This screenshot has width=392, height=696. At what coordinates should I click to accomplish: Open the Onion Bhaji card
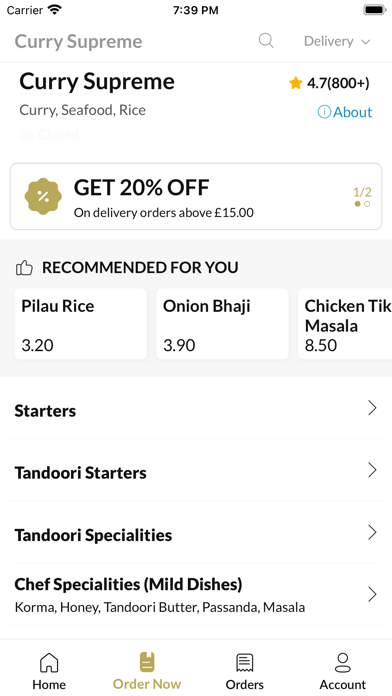[222, 324]
